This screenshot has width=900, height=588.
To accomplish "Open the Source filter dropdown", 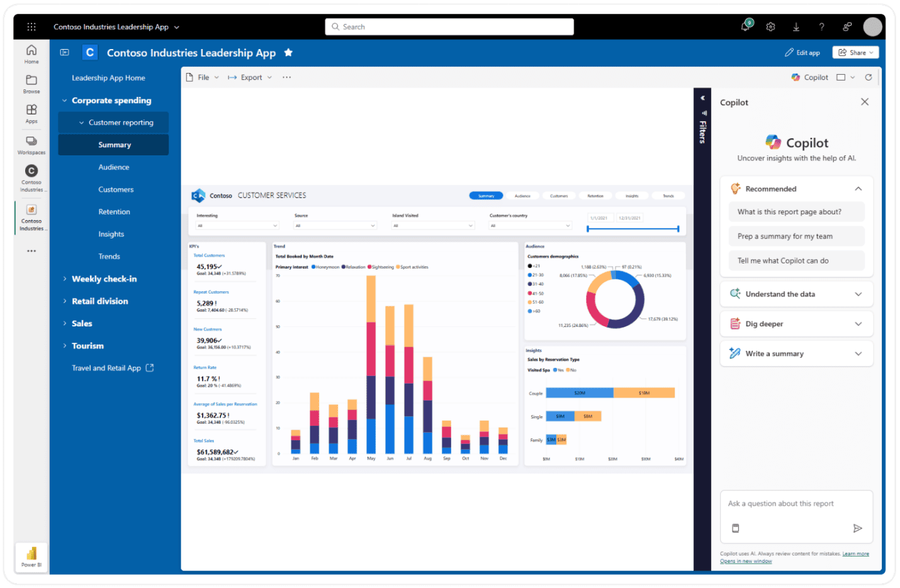I will [x=335, y=225].
